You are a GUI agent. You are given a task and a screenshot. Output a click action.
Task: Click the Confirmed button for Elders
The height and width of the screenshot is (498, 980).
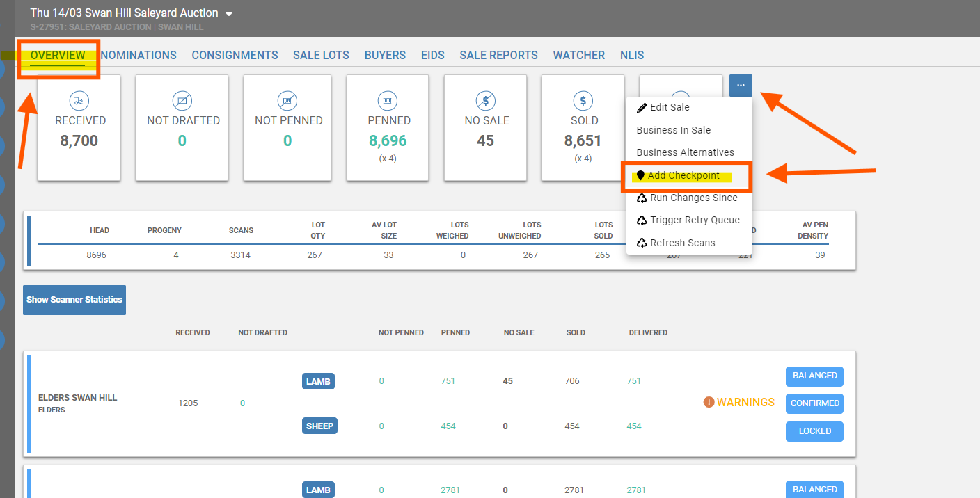pos(814,403)
